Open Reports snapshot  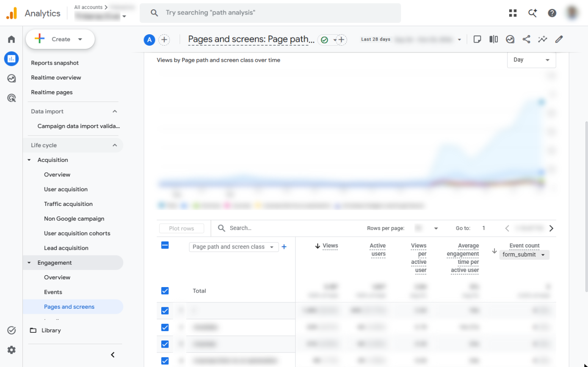(x=55, y=63)
